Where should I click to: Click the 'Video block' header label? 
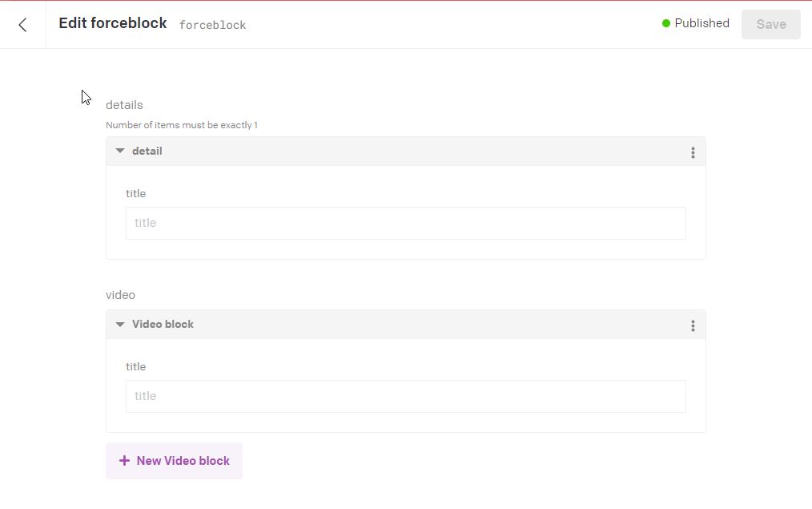click(x=163, y=324)
